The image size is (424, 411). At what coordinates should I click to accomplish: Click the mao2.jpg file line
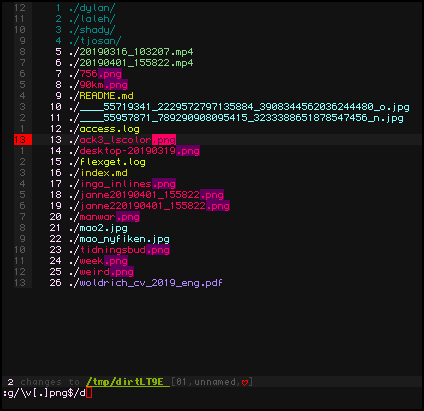click(98, 228)
